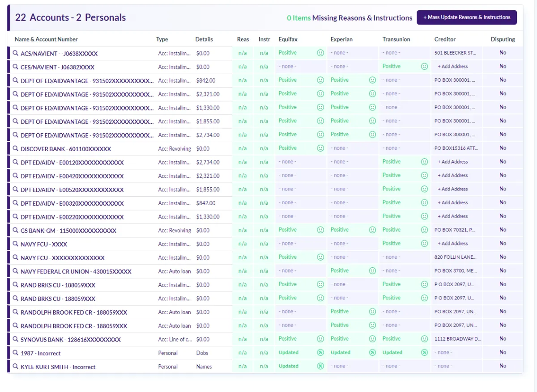Open magnifier icon for DPT ED/AIDV E00420 account

tap(15, 176)
